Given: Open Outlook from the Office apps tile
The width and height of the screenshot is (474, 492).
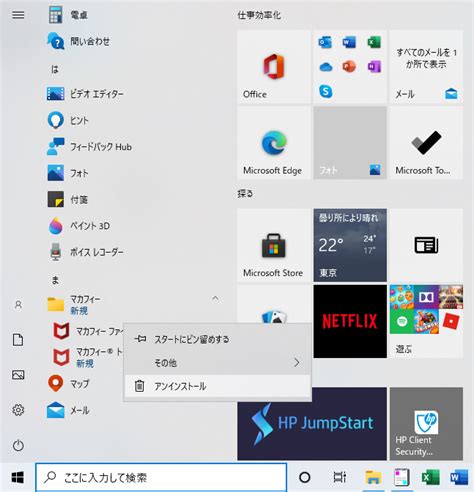Looking at the screenshot, I should point(325,42).
